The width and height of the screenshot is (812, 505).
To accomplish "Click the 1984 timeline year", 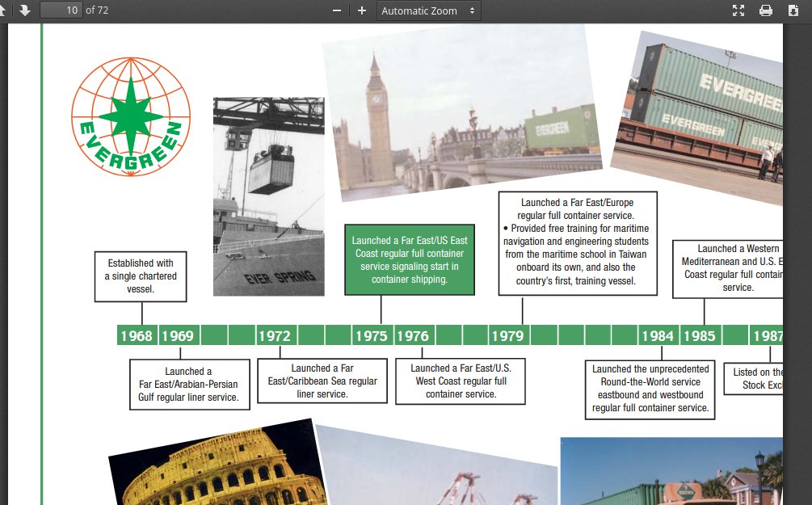I will tap(658, 335).
